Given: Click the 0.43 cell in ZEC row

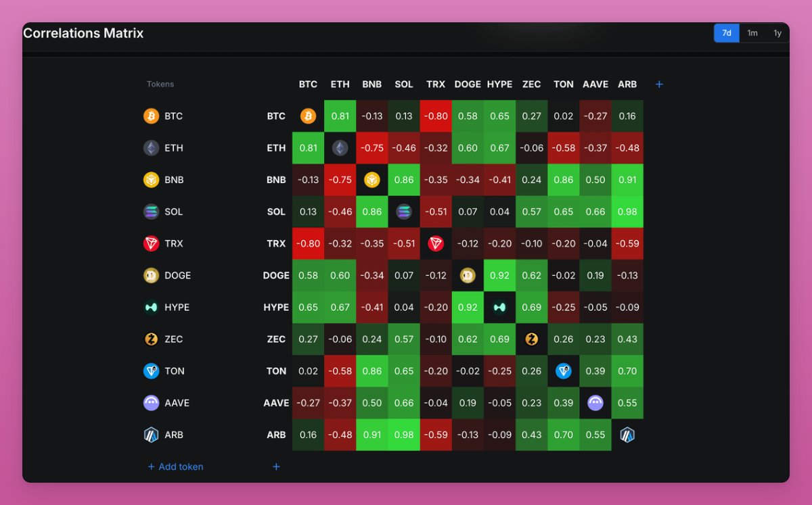Looking at the screenshot, I should pos(627,339).
